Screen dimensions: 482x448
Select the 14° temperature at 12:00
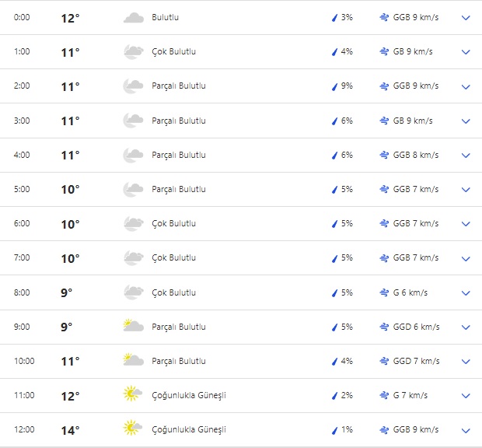70,430
